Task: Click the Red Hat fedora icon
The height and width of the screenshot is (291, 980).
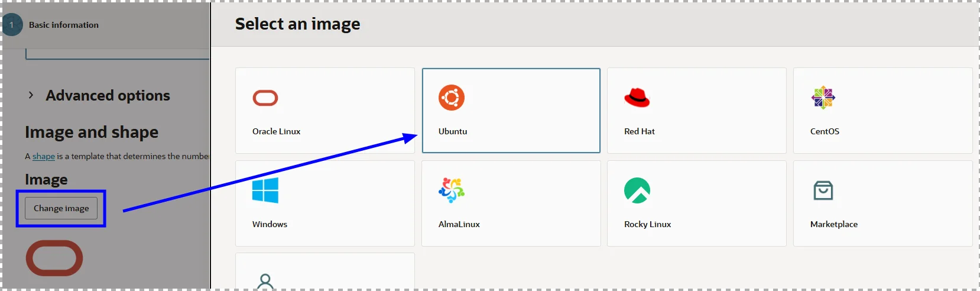Action: 637,98
